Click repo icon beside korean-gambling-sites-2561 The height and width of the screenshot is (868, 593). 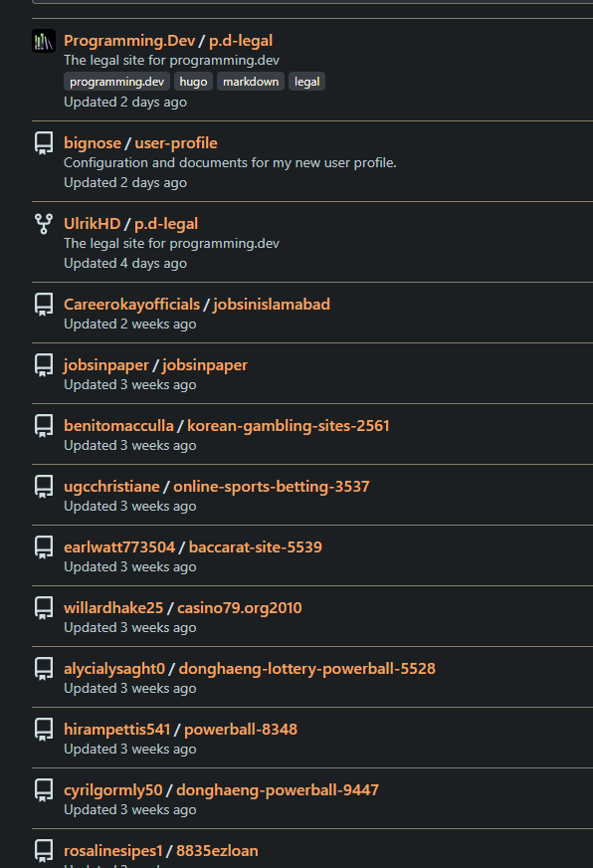(x=44, y=426)
